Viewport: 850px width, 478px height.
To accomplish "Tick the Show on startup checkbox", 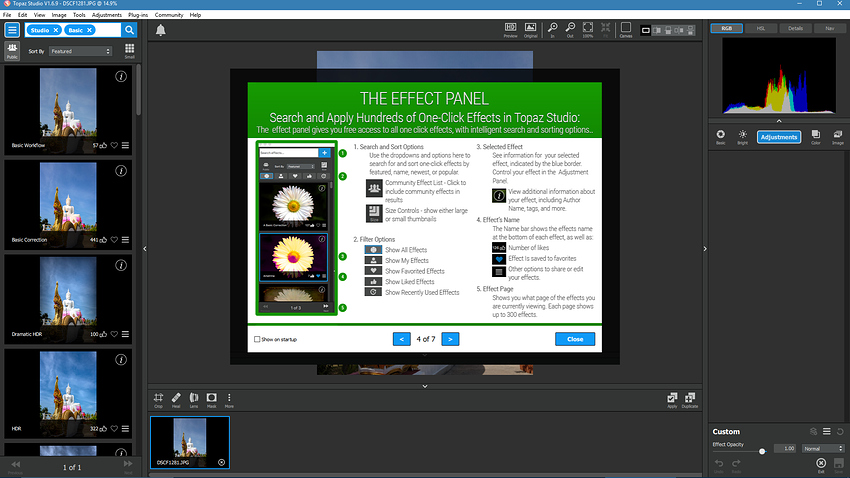I will (x=257, y=339).
